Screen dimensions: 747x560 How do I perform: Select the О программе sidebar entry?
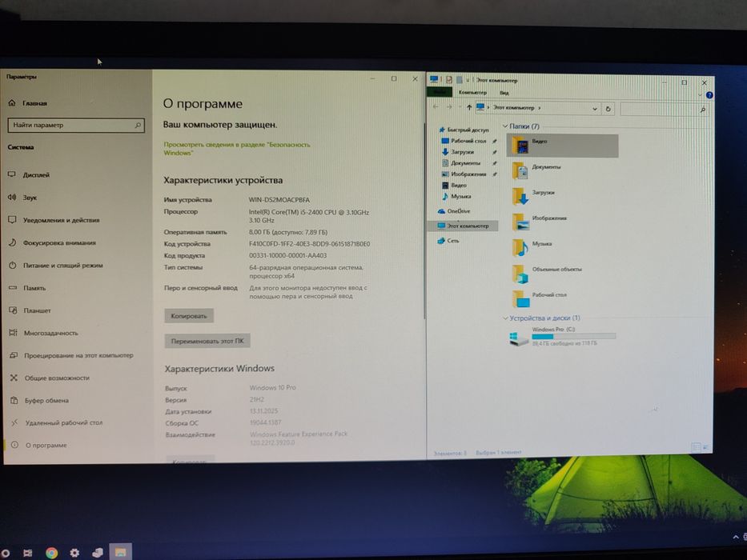(x=39, y=445)
